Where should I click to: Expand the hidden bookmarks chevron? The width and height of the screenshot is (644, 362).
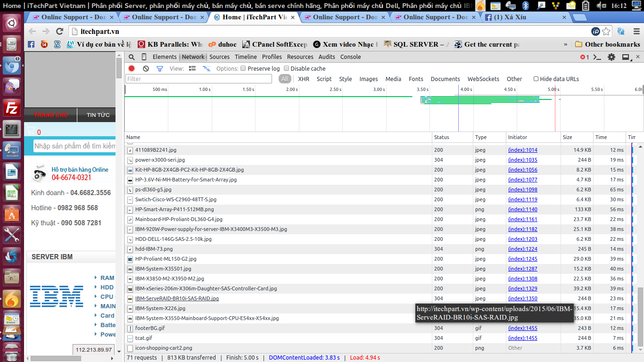pos(565,44)
